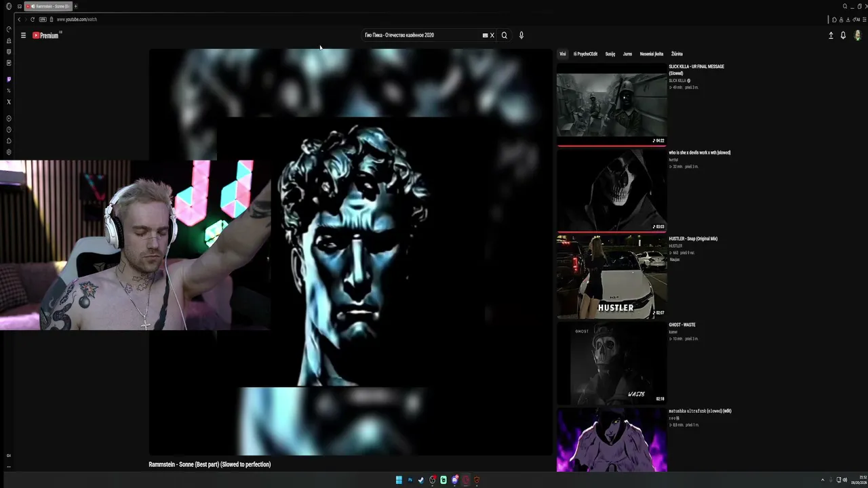Open Steam from the taskbar
Viewport: 868px width, 488px height.
coord(421,480)
